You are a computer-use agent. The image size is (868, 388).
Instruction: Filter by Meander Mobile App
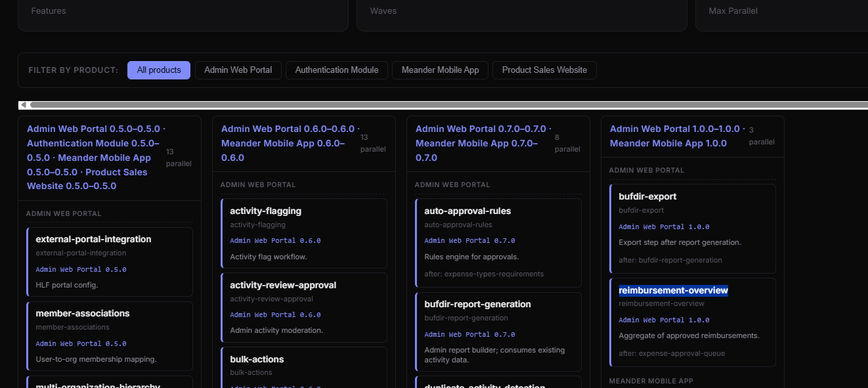tap(441, 70)
